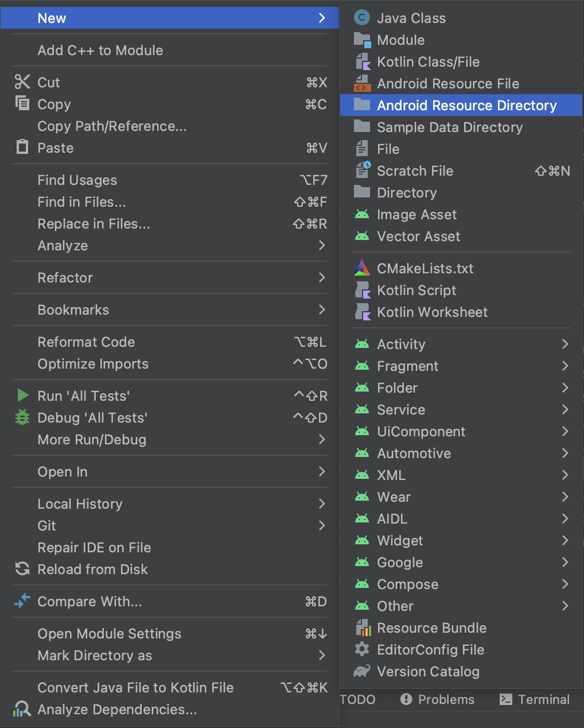584x728 pixels.
Task: Open the Other submenu entry
Action: click(461, 606)
